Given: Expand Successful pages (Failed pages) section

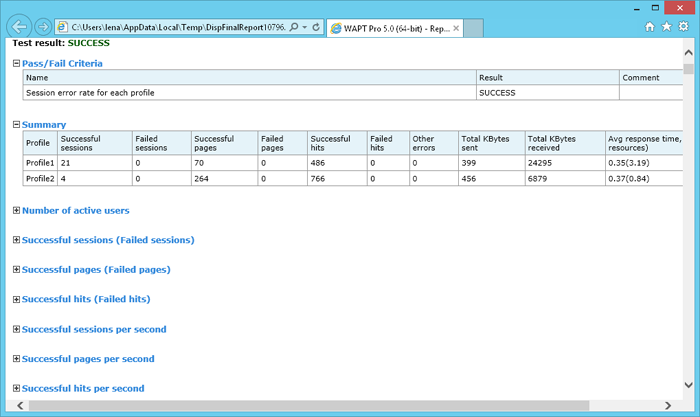Looking at the screenshot, I should (x=17, y=269).
